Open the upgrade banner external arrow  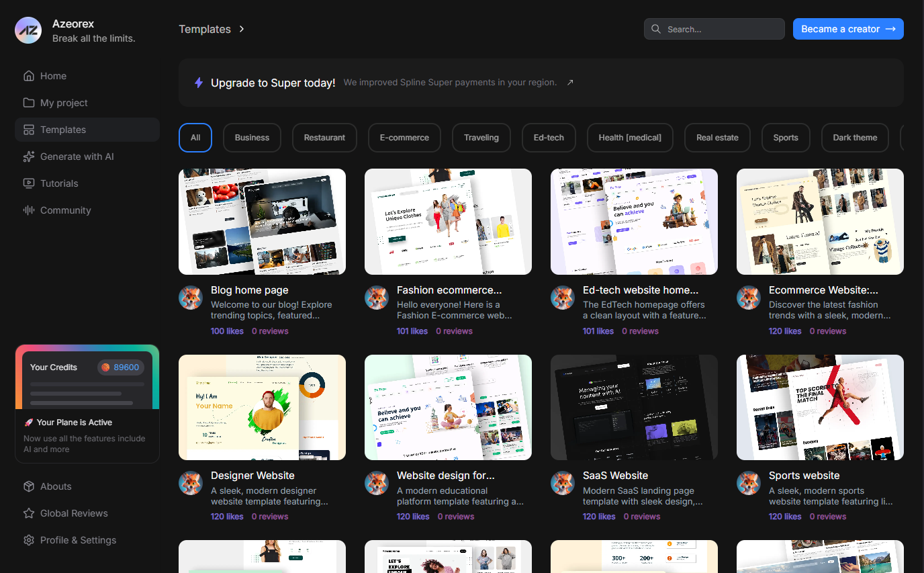570,83
